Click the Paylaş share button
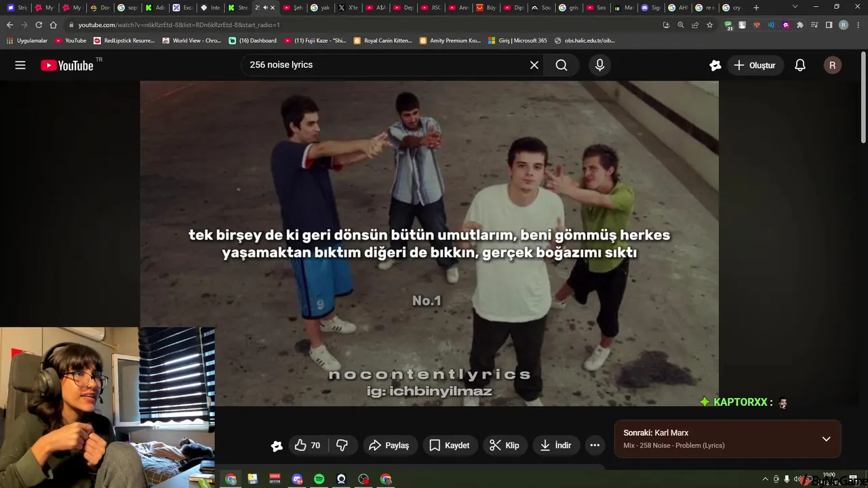 [389, 445]
